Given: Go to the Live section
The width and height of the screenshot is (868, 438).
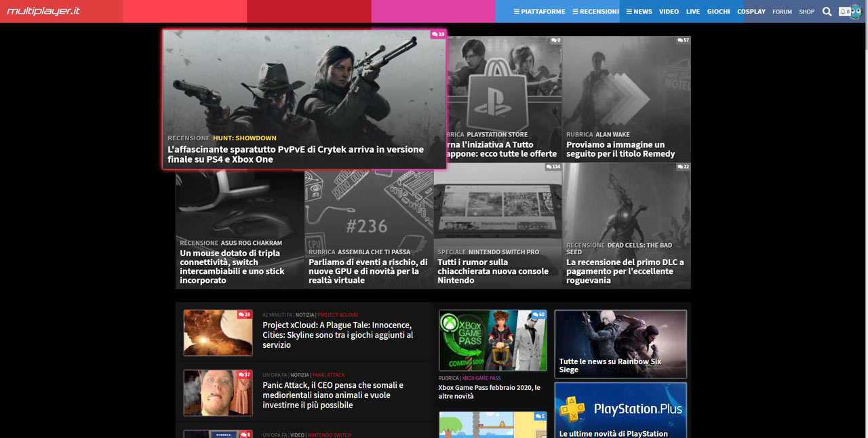Looking at the screenshot, I should coord(693,12).
